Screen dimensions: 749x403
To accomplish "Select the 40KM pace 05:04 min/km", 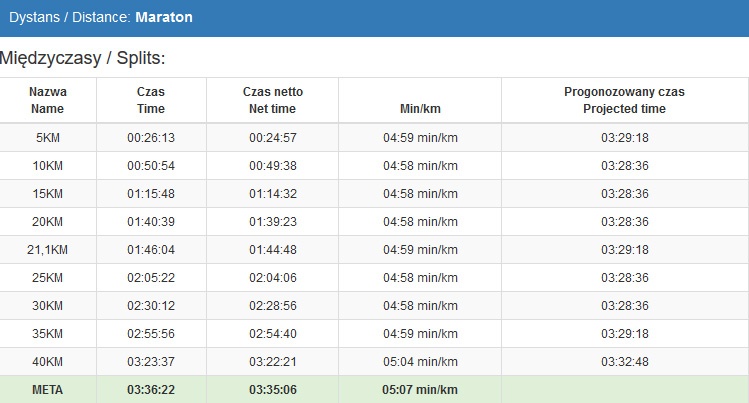I will coord(420,362).
